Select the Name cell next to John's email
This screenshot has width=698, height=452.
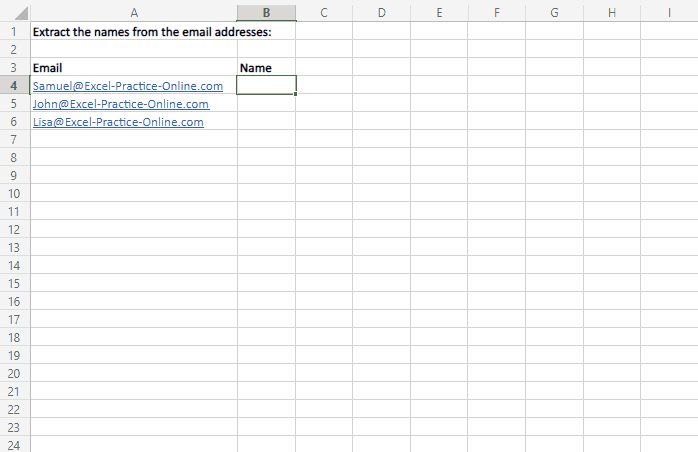point(266,104)
